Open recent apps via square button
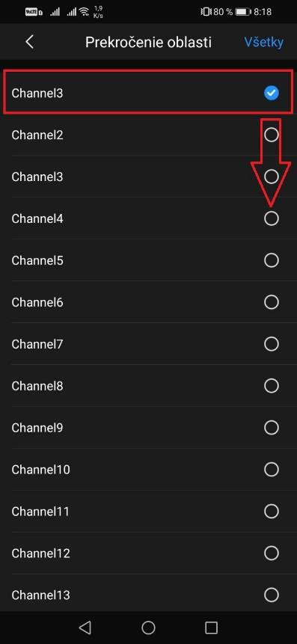The height and width of the screenshot is (644, 297). click(x=211, y=627)
